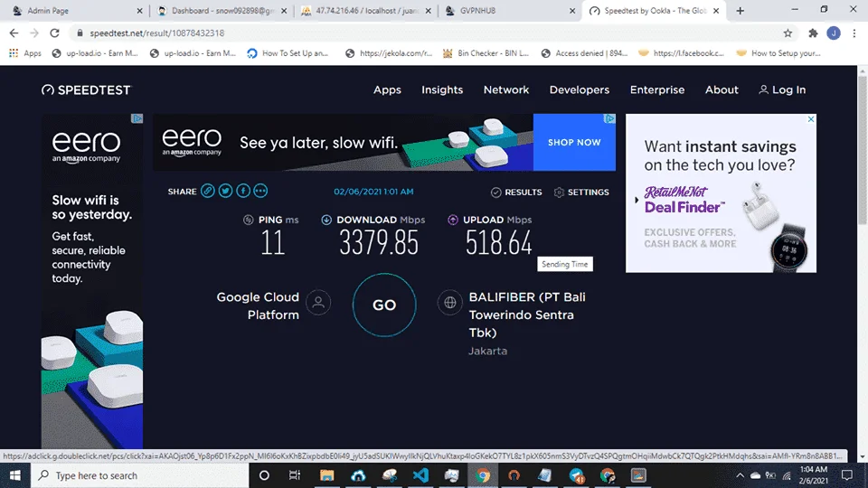The height and width of the screenshot is (488, 868).
Task: Open speedtest SETTINGS
Action: pos(581,192)
